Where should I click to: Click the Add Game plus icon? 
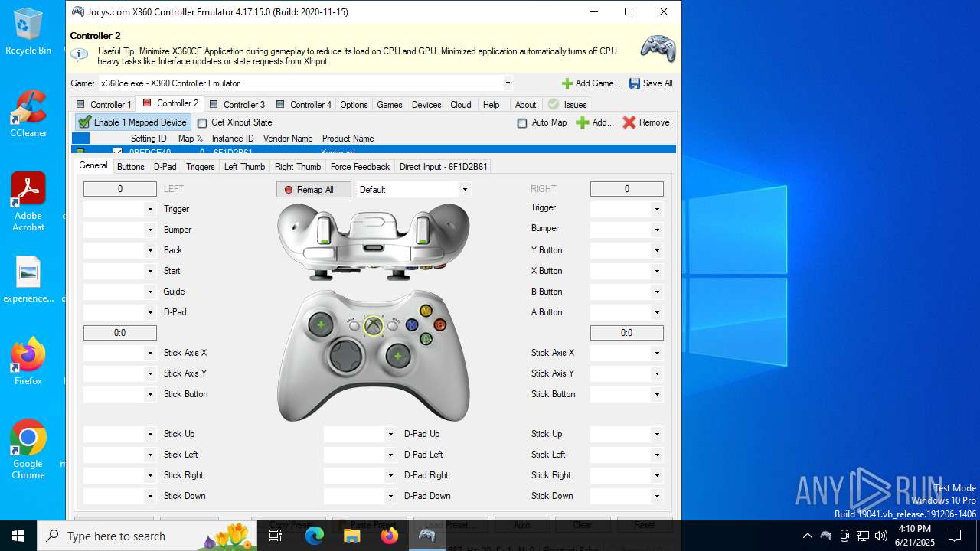pyautogui.click(x=567, y=83)
